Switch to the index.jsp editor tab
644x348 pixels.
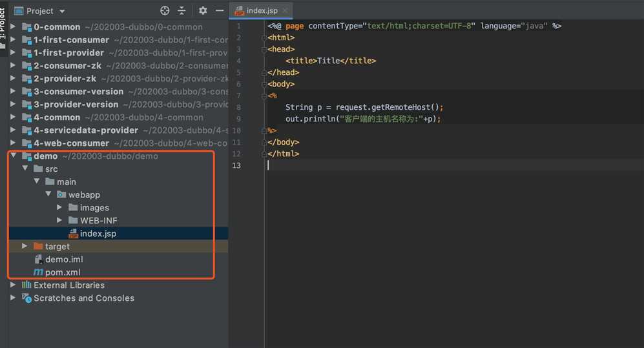pyautogui.click(x=262, y=11)
